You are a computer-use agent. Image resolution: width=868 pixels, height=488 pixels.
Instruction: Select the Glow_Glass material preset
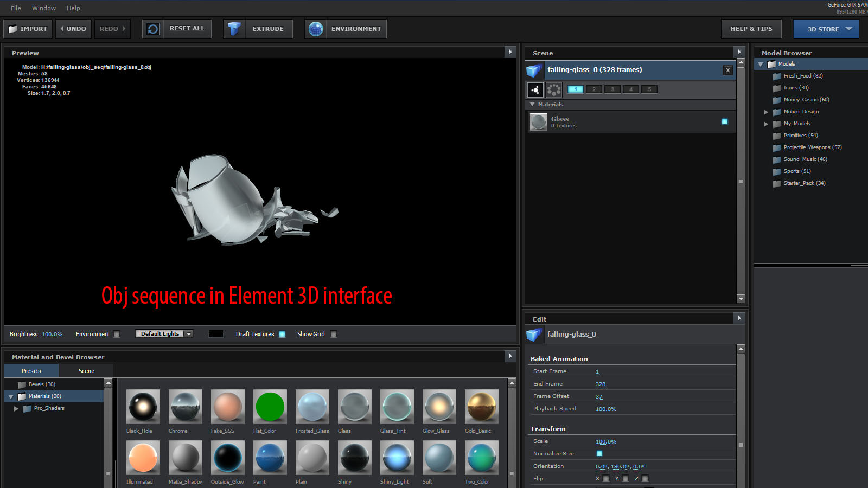[x=439, y=406]
